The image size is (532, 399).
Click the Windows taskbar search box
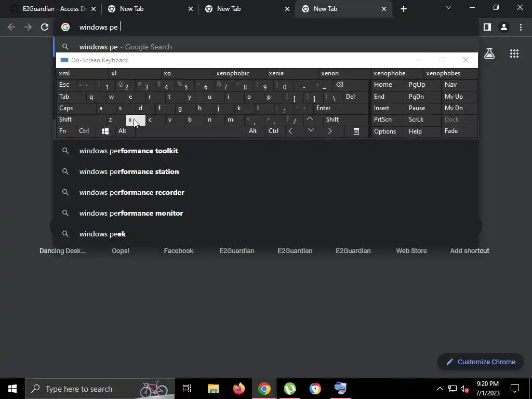[100, 389]
